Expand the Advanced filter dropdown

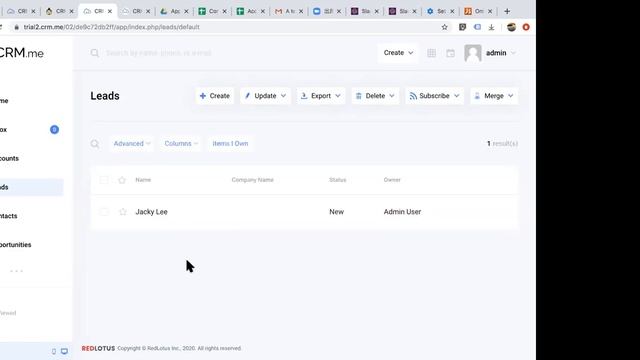tap(132, 144)
